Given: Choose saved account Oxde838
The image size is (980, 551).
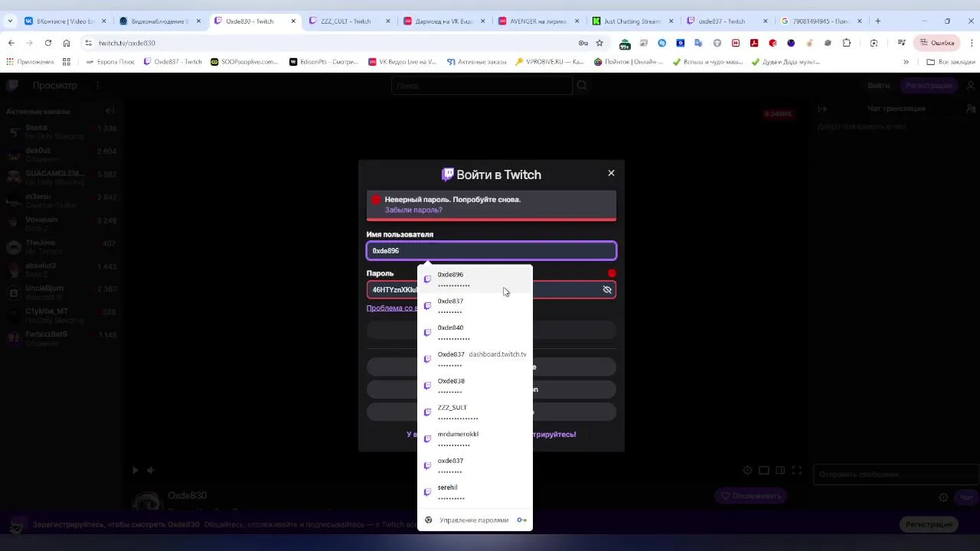Looking at the screenshot, I should (475, 386).
